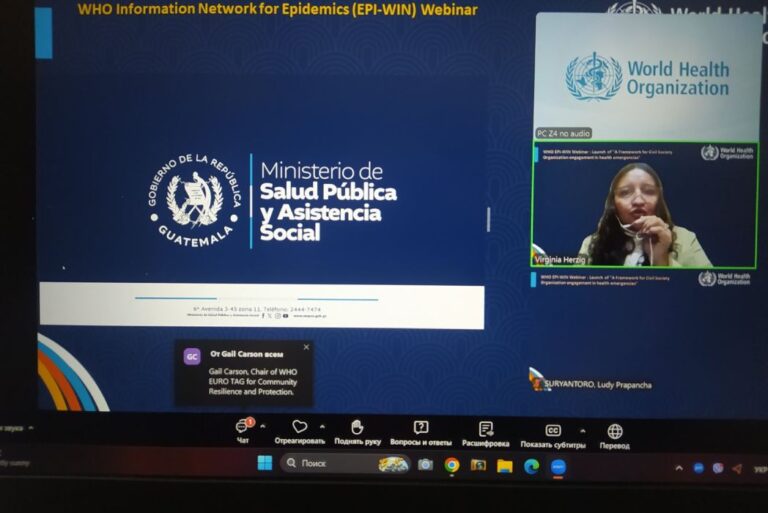Viewport: 768px width, 513px height.
Task: Switch to Zoom in the taskbar
Action: coord(558,466)
